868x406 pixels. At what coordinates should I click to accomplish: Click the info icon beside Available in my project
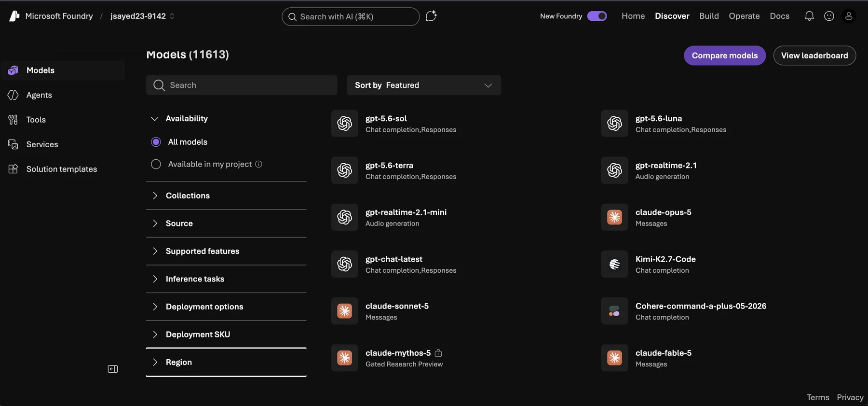click(258, 164)
